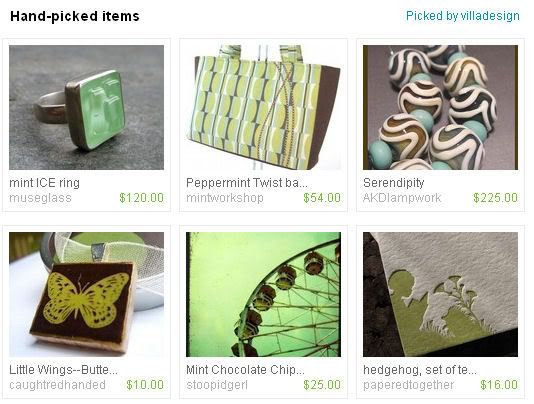The height and width of the screenshot is (404, 534).
Task: Open the mint ICE ring thumbnail image
Action: (87, 107)
